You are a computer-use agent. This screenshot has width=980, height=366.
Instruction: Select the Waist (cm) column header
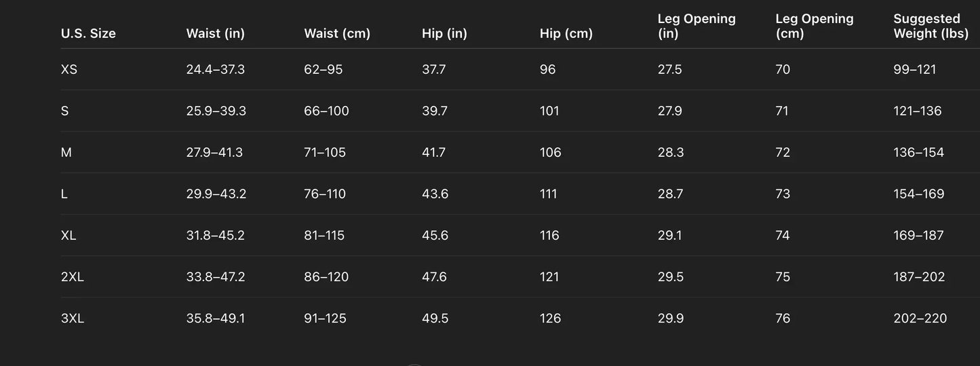[337, 33]
